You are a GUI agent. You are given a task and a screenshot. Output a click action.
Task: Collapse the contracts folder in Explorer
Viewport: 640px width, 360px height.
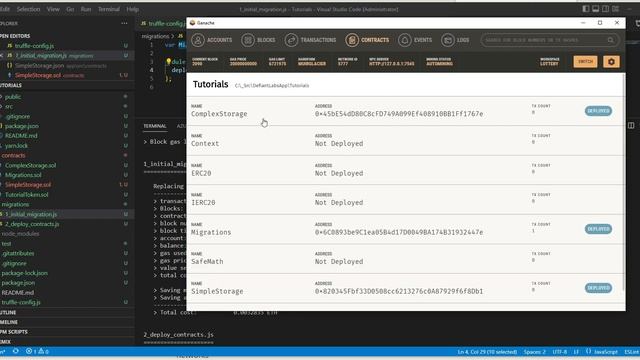[x=13, y=156]
